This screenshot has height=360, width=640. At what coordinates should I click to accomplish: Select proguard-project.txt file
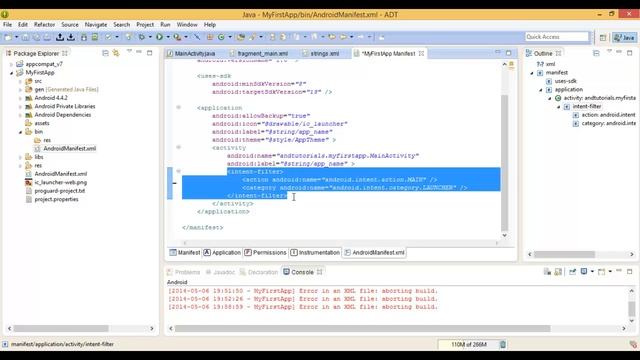pos(60,191)
